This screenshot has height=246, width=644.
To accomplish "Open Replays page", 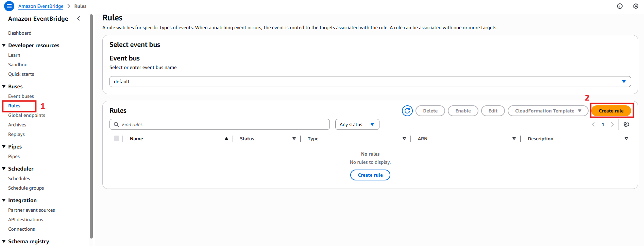I will (x=16, y=134).
